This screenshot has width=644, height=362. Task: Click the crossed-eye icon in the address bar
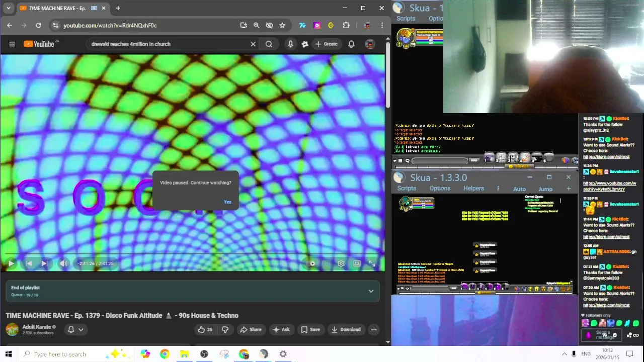tap(269, 25)
